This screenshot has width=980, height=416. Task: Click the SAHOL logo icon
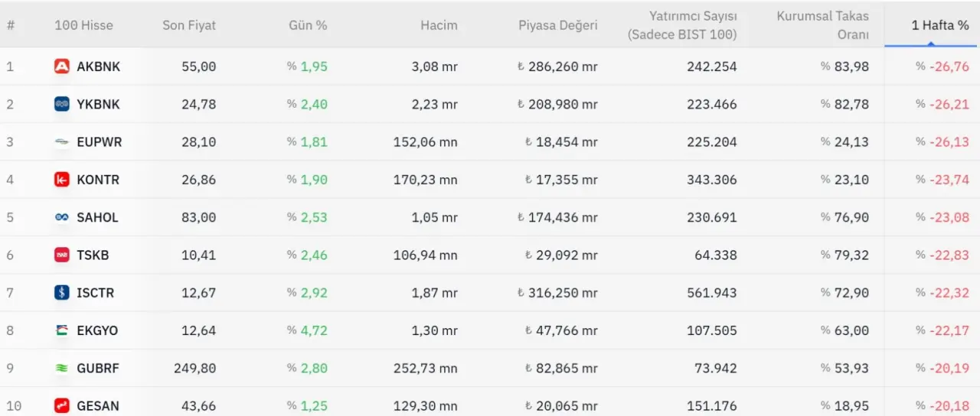62,217
